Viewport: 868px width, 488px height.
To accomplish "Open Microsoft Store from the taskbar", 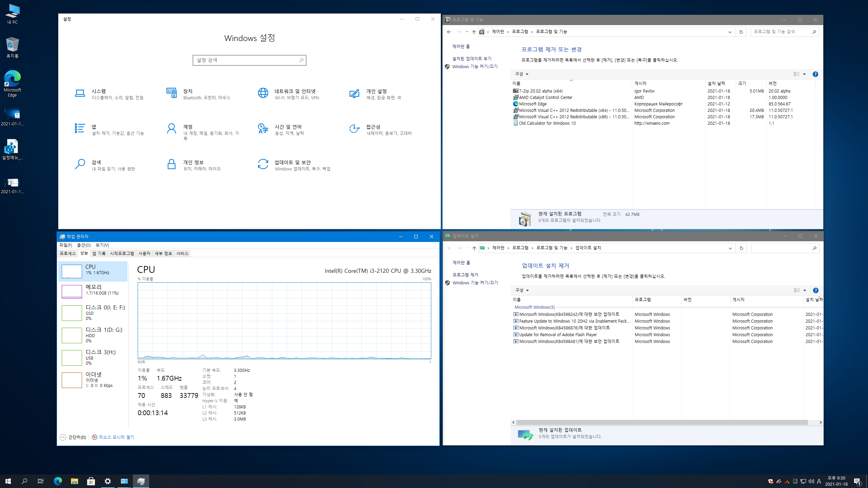I will coord(91,481).
